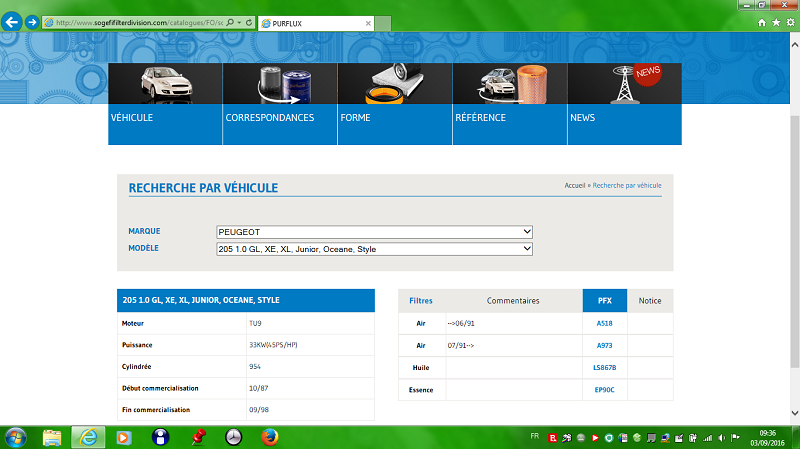800x449 pixels.
Task: Expand the MARQUE dropdown showing PEUGEOT
Action: click(x=374, y=232)
